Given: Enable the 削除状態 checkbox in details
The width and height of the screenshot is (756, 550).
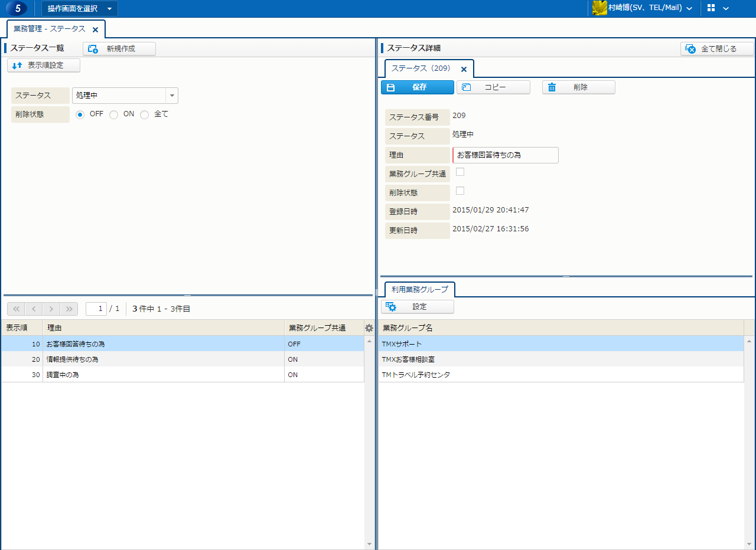Looking at the screenshot, I should [x=460, y=191].
